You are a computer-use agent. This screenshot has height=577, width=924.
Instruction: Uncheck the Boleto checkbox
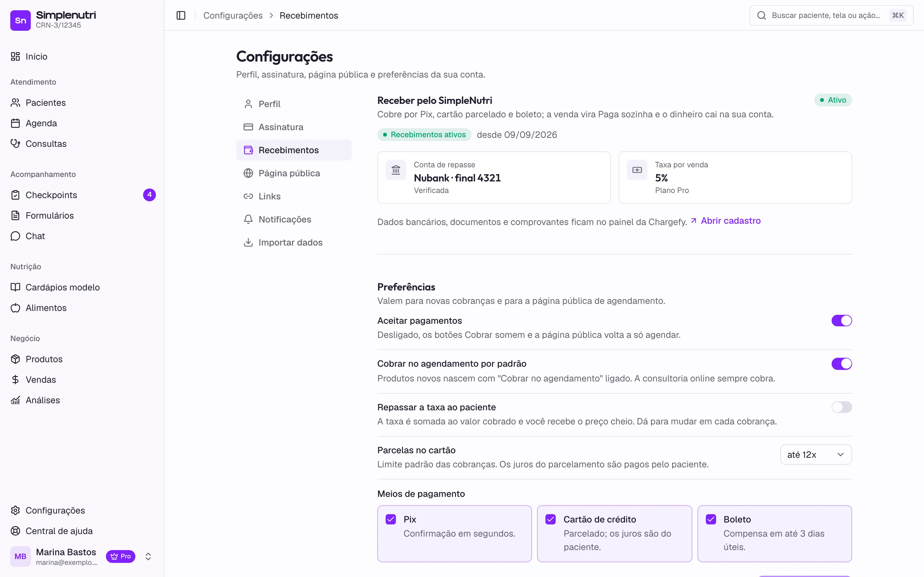click(x=711, y=519)
